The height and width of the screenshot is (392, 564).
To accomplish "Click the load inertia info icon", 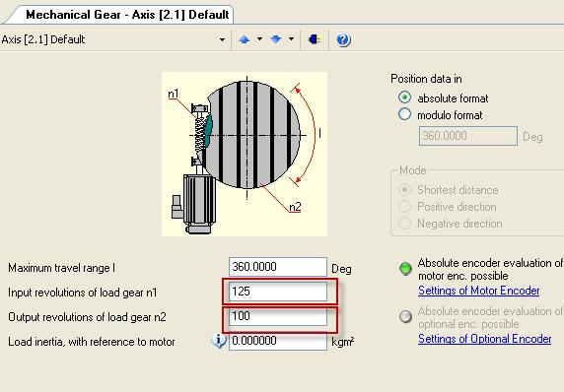I will point(218,340).
